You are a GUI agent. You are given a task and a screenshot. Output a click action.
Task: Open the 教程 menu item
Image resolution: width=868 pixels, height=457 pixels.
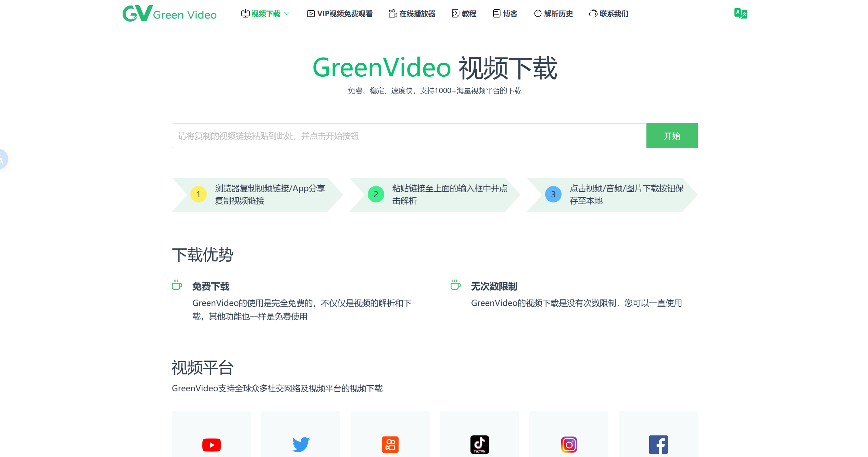point(464,14)
